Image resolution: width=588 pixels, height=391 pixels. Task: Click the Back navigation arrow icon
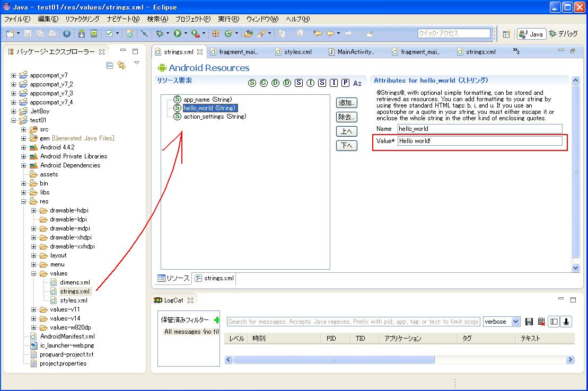[x=330, y=34]
